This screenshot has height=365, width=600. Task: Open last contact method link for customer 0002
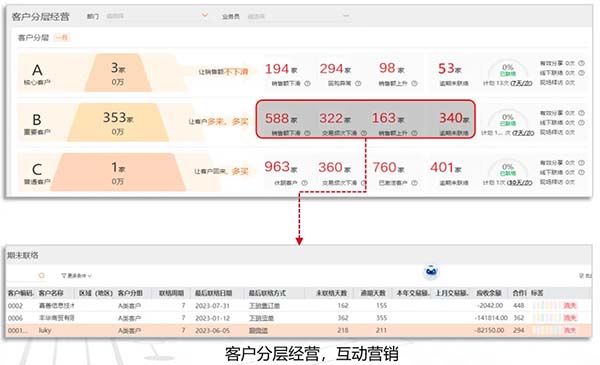tap(264, 306)
